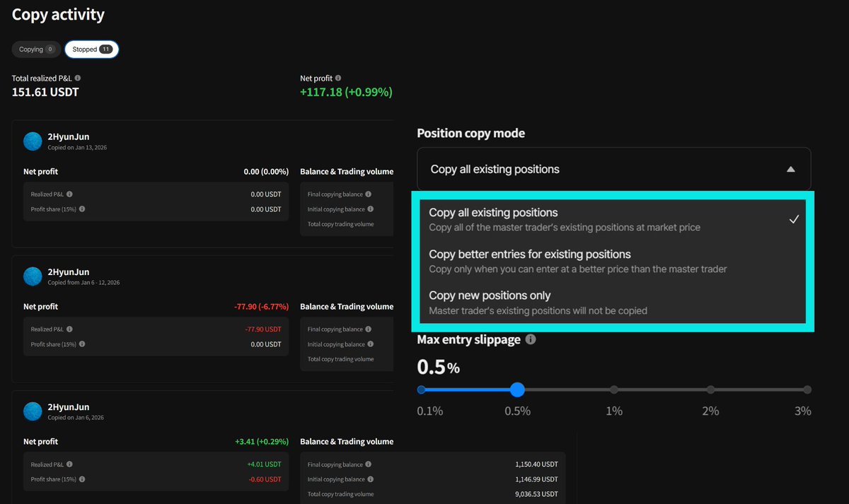This screenshot has width=849, height=504.
Task: Click the '1,146.99 USDT' initial copying balance
Action: click(x=536, y=479)
